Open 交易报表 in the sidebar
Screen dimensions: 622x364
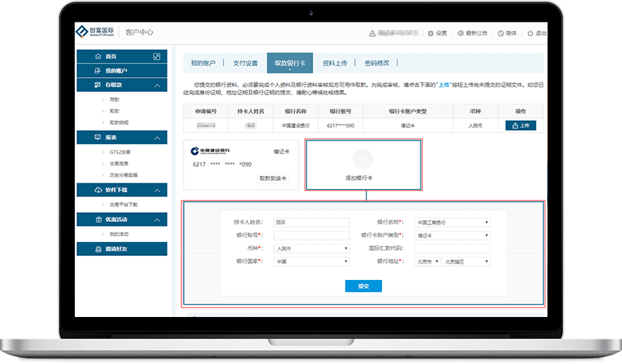click(119, 163)
